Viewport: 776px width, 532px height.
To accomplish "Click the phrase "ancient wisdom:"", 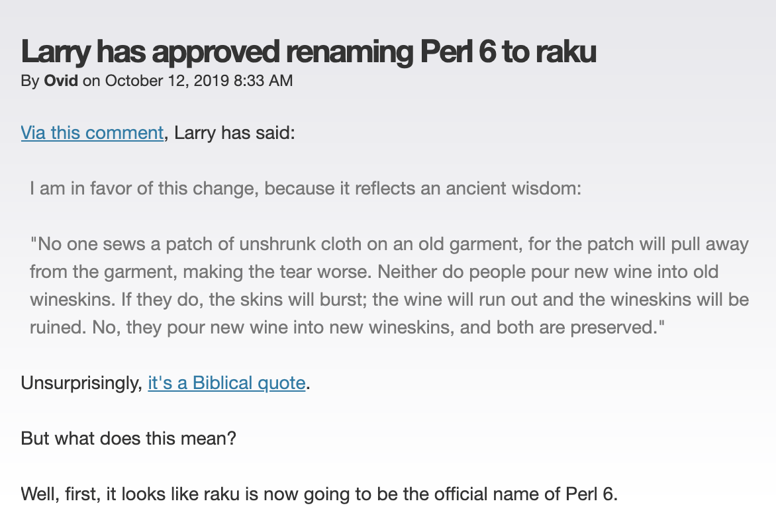I will pyautogui.click(x=514, y=189).
